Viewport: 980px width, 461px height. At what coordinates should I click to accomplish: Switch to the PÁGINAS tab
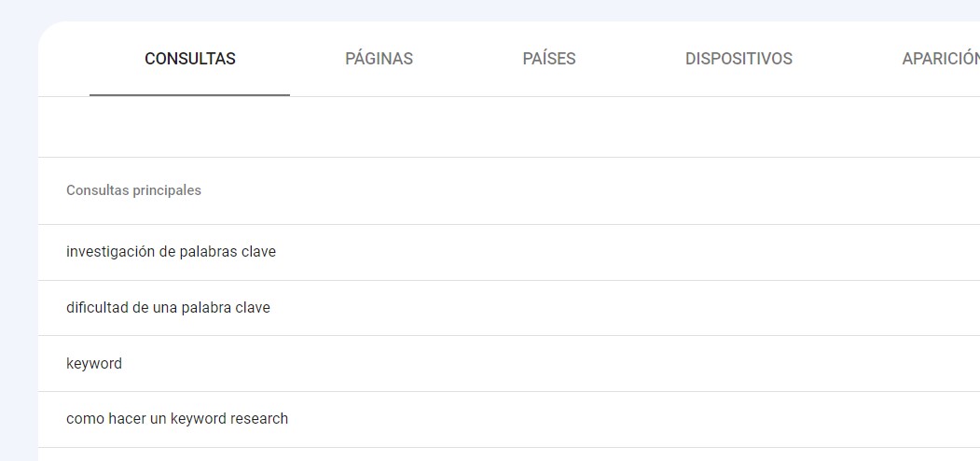[x=379, y=59]
